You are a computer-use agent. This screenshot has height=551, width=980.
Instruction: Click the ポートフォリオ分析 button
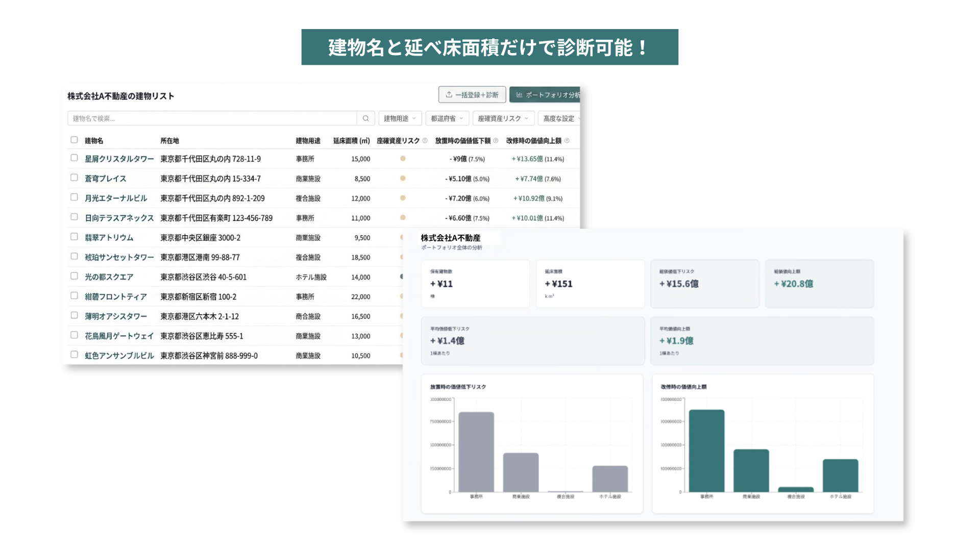click(545, 95)
